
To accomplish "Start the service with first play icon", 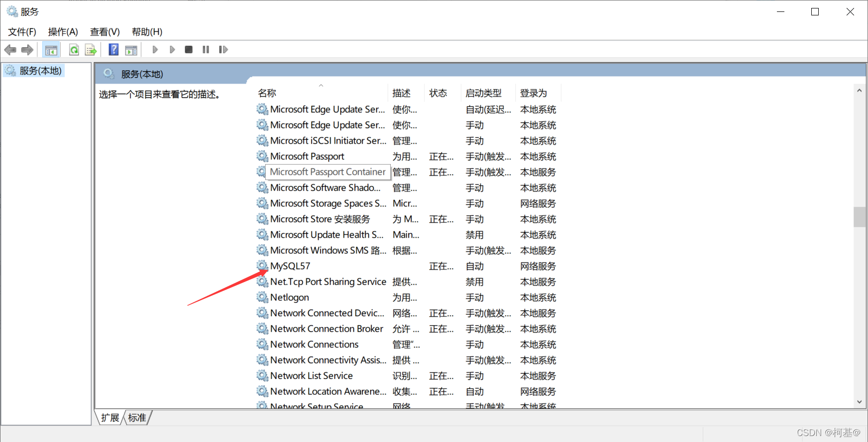I will (155, 50).
